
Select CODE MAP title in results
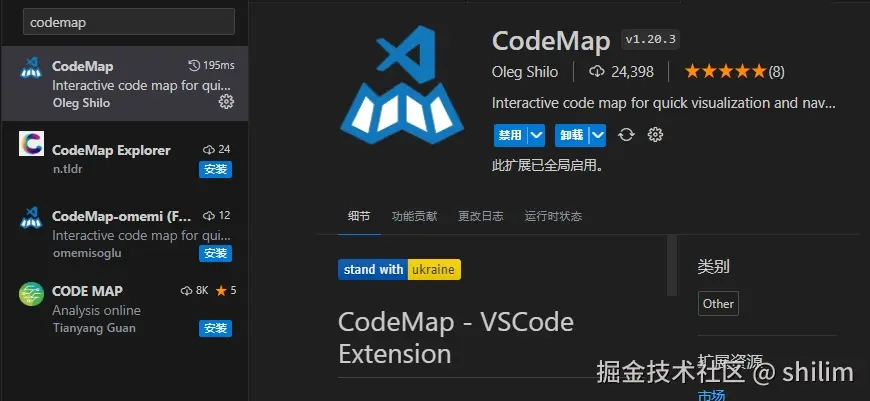87,291
